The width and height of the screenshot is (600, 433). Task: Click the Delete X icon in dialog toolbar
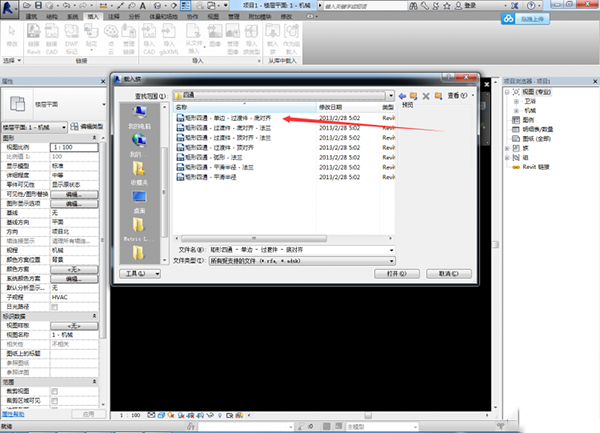(x=426, y=96)
